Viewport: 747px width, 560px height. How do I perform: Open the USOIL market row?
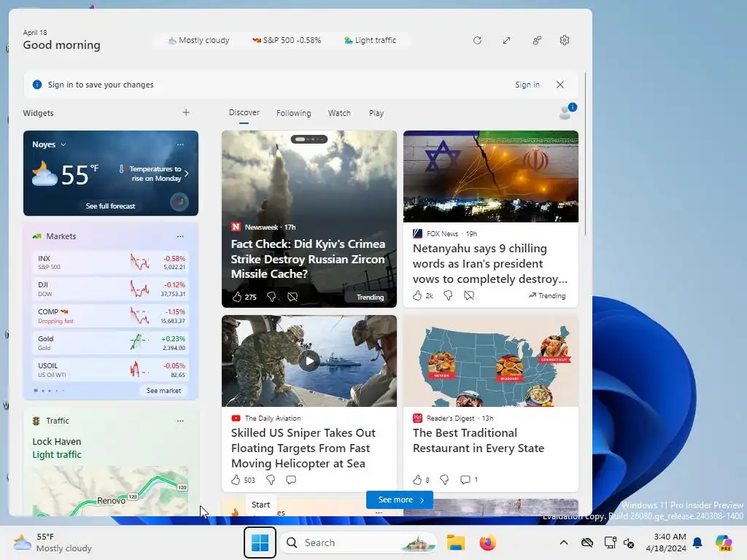point(111,370)
